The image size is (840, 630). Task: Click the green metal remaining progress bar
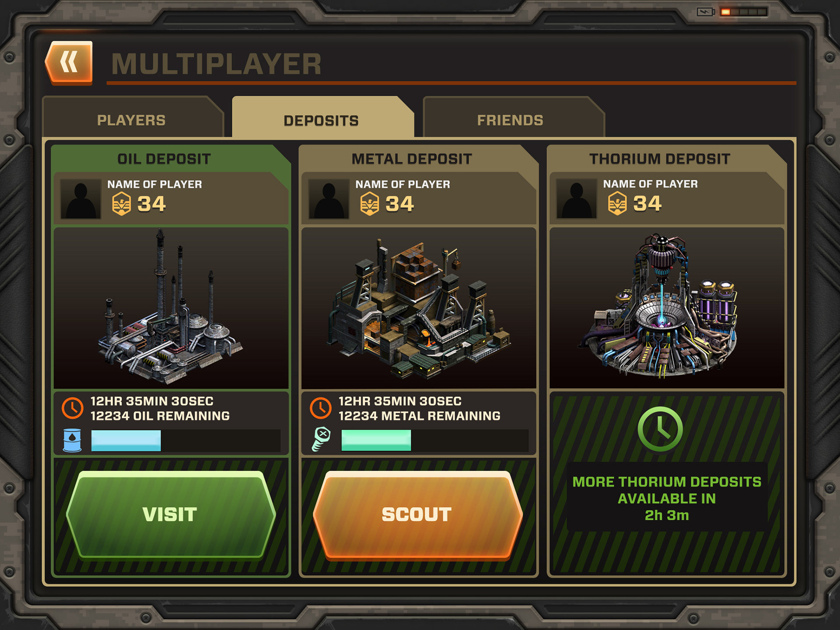434,440
